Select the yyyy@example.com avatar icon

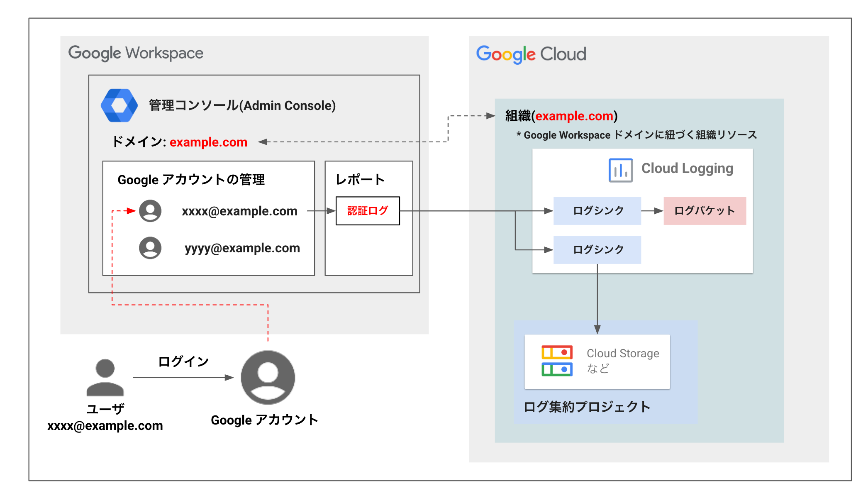click(150, 248)
